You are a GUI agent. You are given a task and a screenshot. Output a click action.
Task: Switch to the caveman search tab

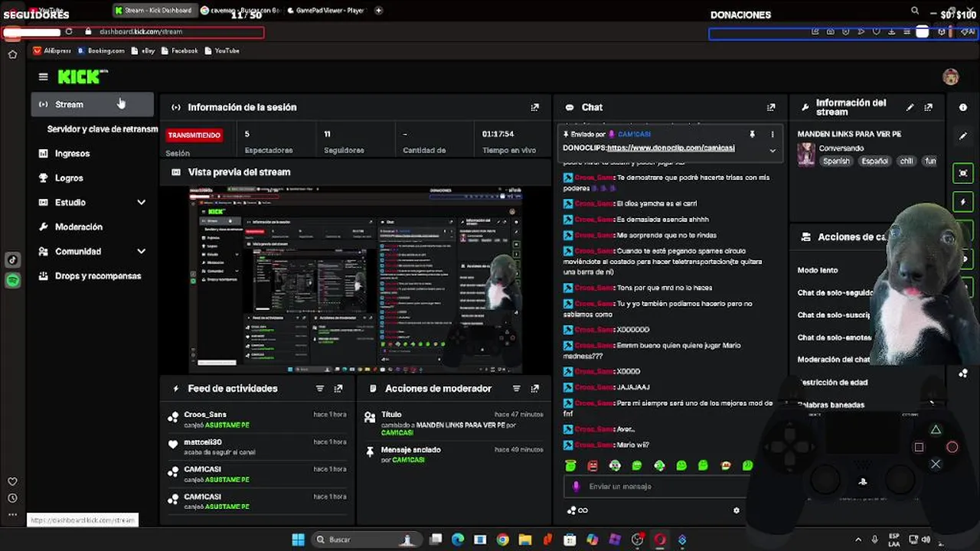[240, 10]
